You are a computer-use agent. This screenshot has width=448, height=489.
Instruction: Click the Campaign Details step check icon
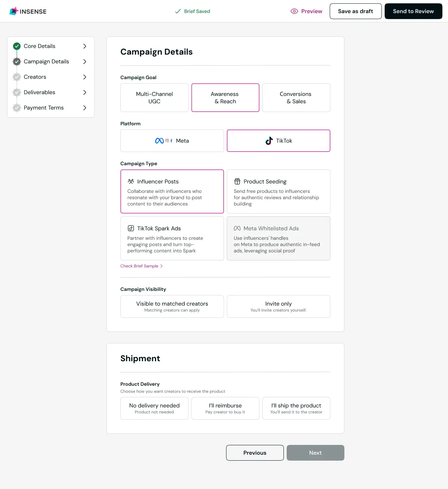[17, 62]
